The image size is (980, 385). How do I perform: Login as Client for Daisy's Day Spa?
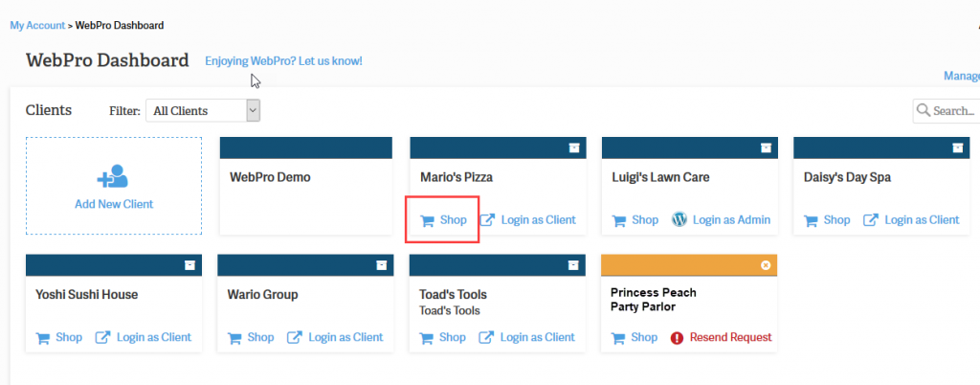coord(922,219)
